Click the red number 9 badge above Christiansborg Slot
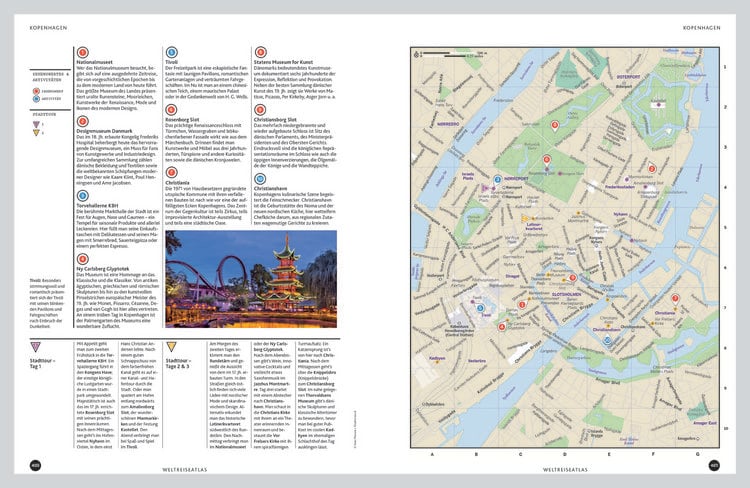Screen dimensions: 750x488 pyautogui.click(x=260, y=110)
